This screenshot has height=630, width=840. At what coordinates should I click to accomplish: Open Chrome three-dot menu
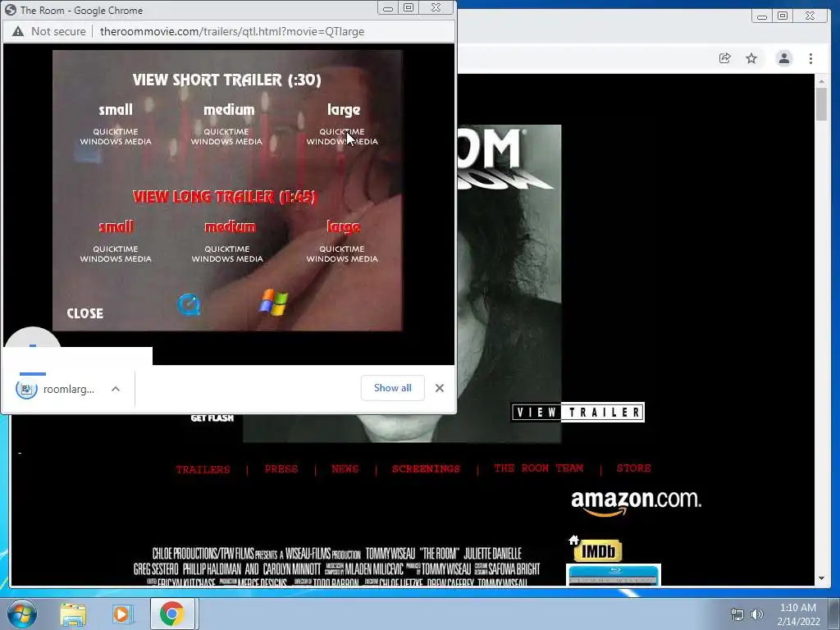810,58
